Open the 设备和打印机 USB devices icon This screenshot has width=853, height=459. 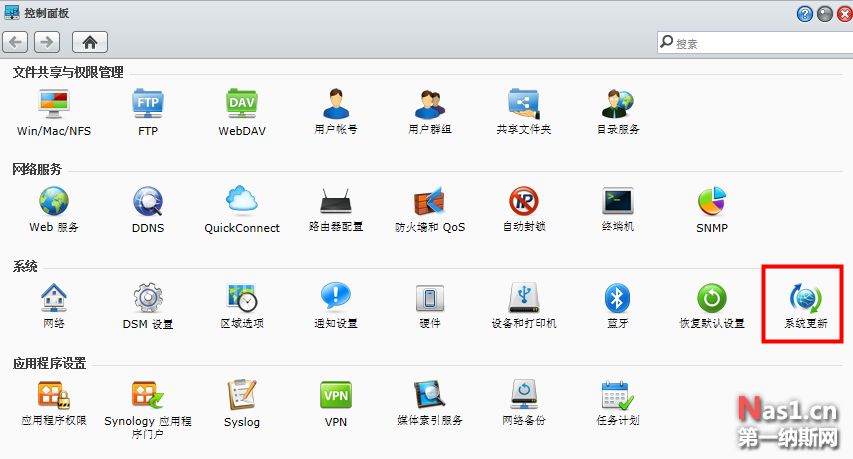(524, 297)
